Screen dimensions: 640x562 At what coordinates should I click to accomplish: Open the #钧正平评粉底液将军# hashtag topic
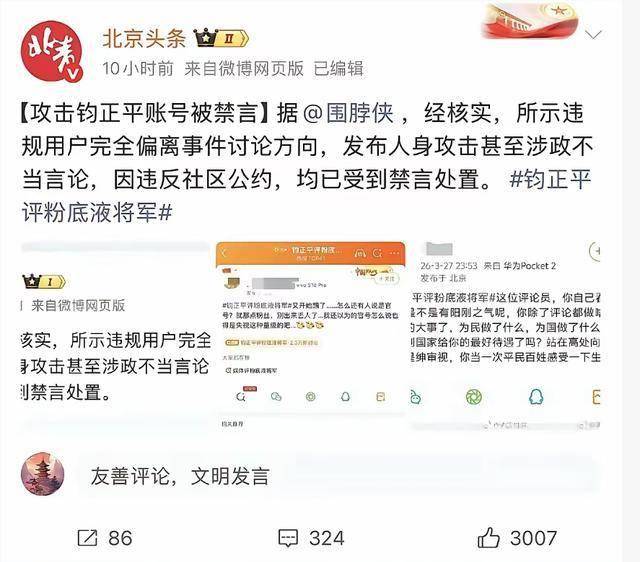coord(306,196)
